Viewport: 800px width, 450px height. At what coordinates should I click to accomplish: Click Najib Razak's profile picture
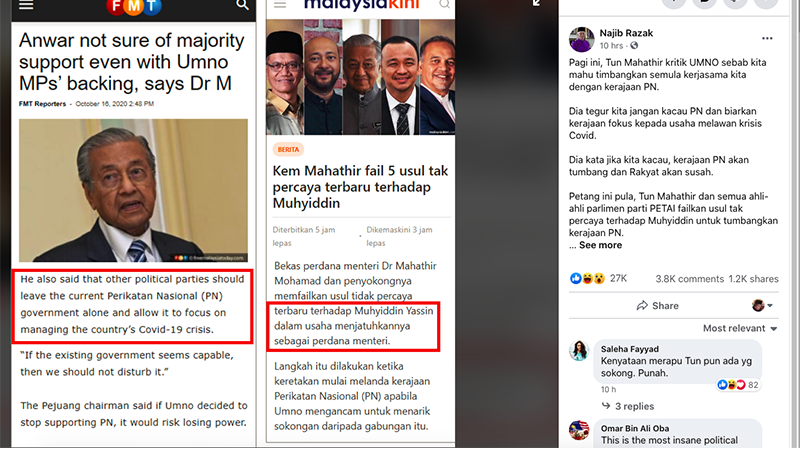pos(582,39)
